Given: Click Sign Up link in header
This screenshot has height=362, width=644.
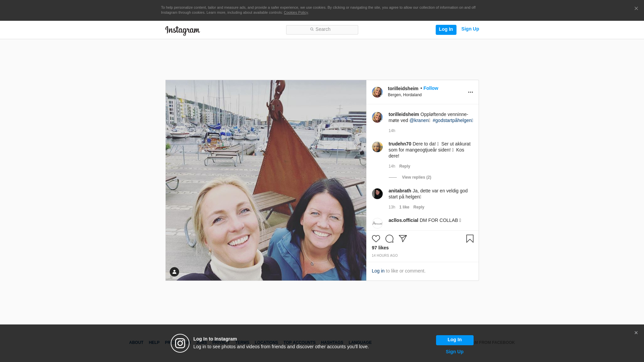Looking at the screenshot, I should coord(470,29).
